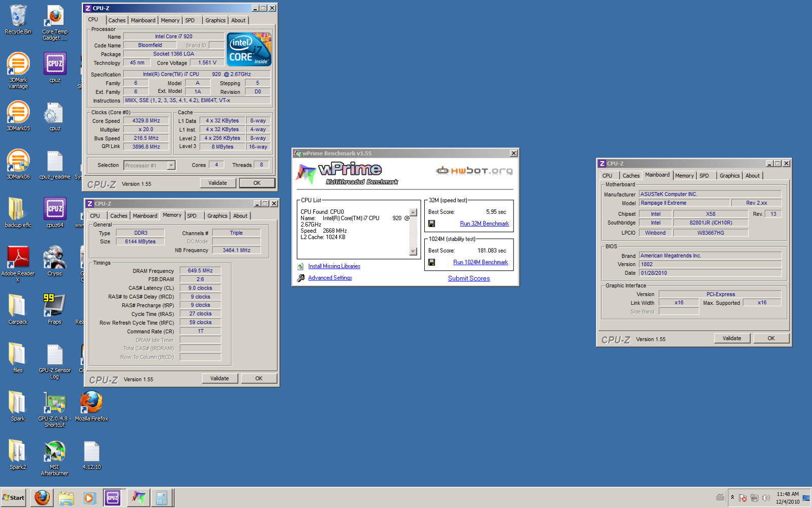This screenshot has height=508, width=812.
Task: Click BIOS Version field 1802
Action: pos(710,264)
